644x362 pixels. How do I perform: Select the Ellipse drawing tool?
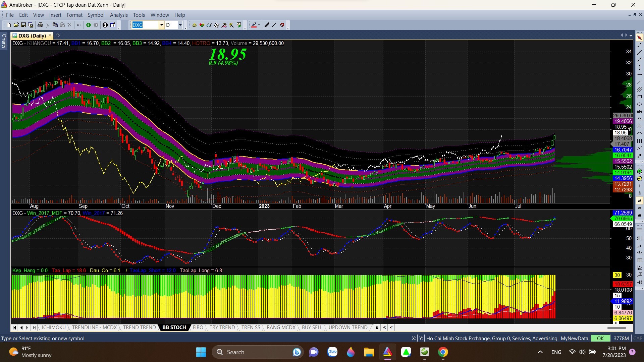pos(640,104)
